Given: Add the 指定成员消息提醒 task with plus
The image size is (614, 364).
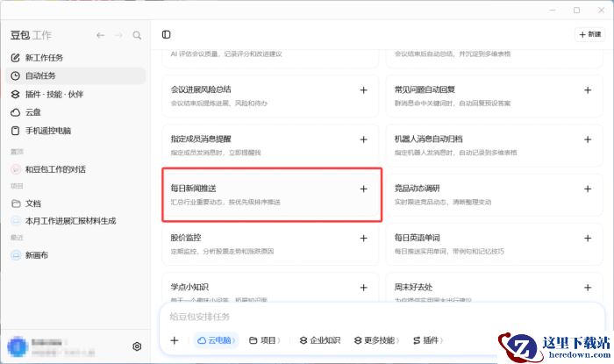Looking at the screenshot, I should pyautogui.click(x=363, y=139).
